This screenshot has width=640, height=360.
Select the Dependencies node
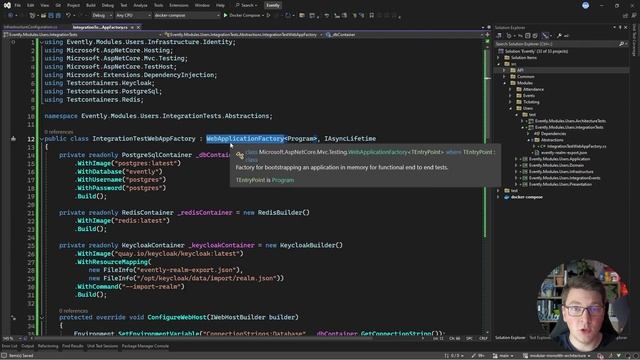pos(553,133)
